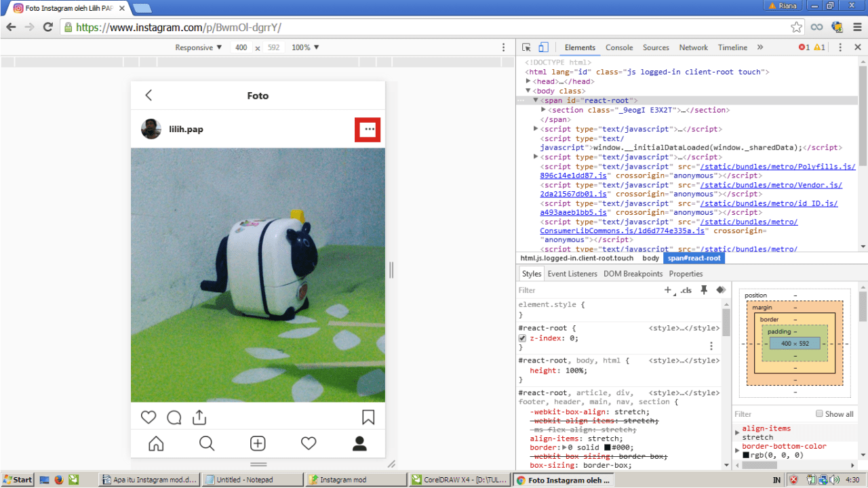Open device toolbar three-dot options menu
The image size is (868, 488).
503,47
